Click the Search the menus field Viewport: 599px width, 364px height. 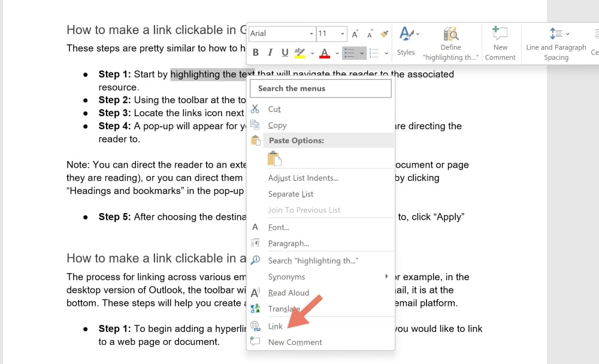click(320, 88)
